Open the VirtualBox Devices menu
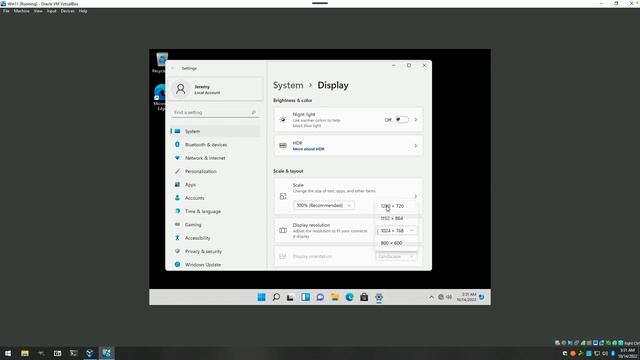Screen dimensions: 640x360 (x=68, y=11)
